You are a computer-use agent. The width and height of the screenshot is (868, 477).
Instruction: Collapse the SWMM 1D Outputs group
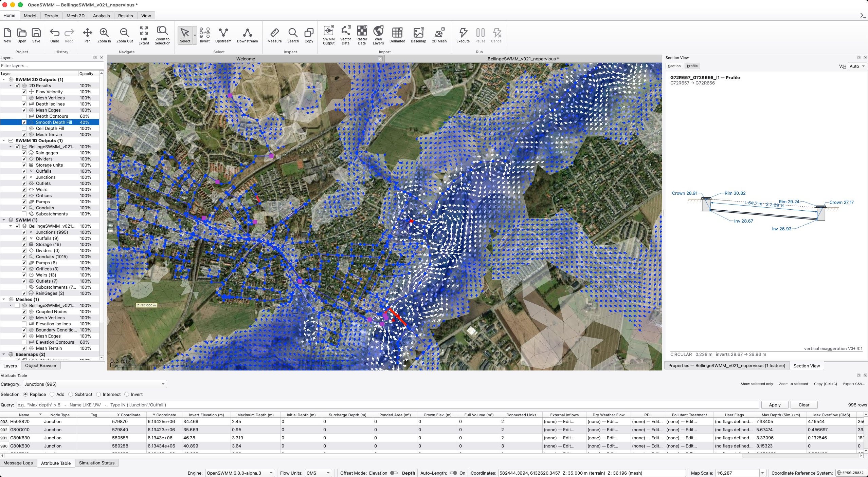click(4, 140)
